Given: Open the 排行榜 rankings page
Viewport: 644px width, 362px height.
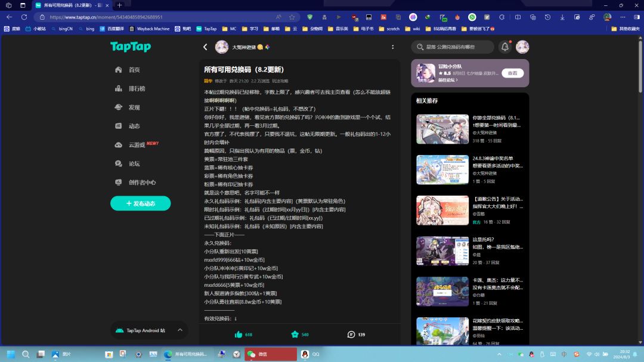Looking at the screenshot, I should coord(131,89).
